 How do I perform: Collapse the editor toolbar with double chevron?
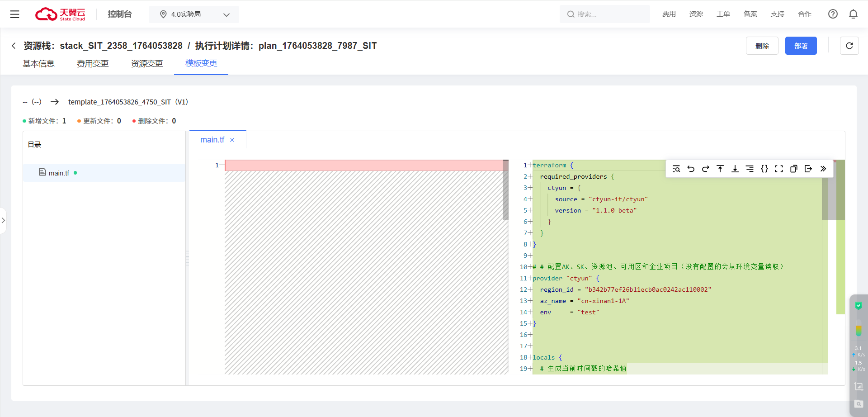pyautogui.click(x=823, y=169)
